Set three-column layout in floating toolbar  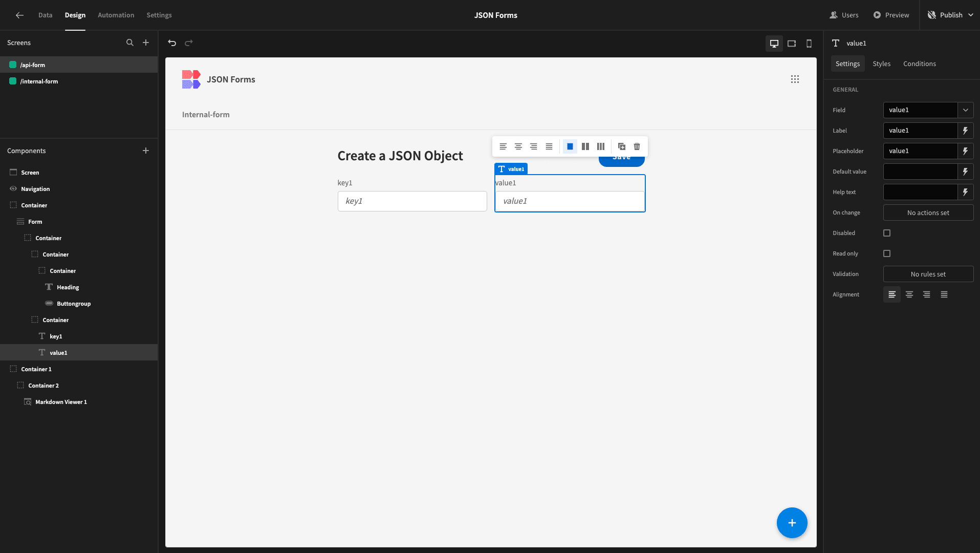click(601, 146)
